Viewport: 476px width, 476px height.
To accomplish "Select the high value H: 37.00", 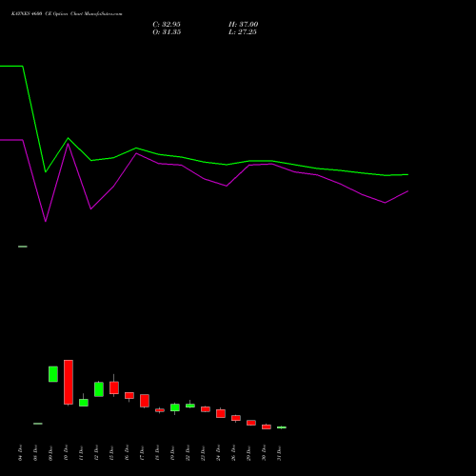I will tap(244, 25).
